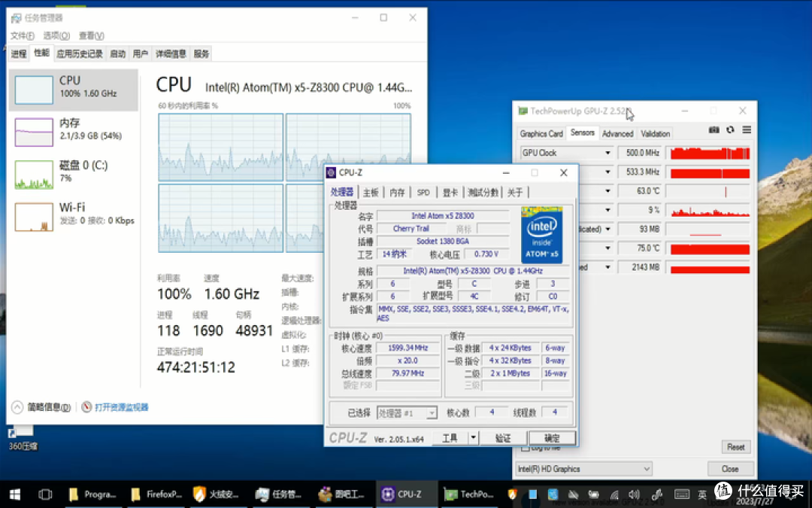Collapse Task Manager with 简略信息 toggle
Viewport: 812px width, 508px height.
tap(41, 407)
